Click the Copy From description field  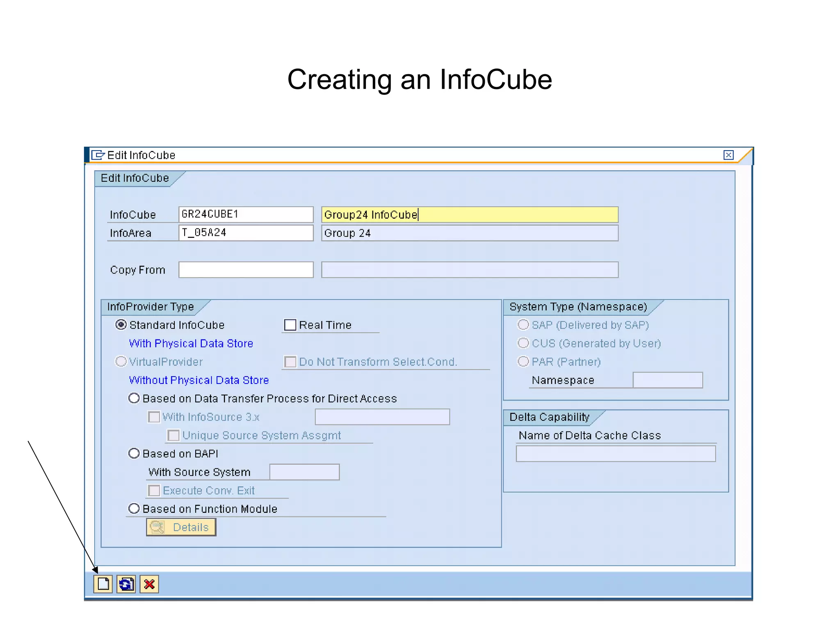(470, 270)
